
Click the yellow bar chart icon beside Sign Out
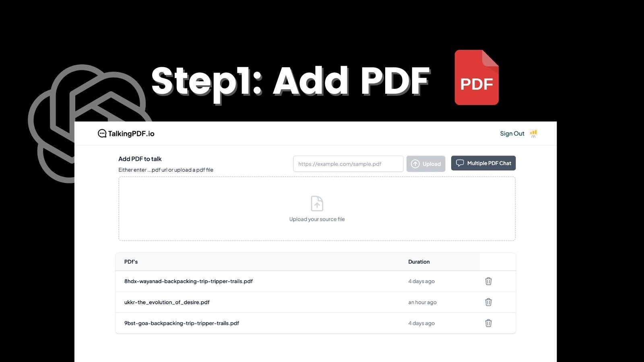pos(534,134)
